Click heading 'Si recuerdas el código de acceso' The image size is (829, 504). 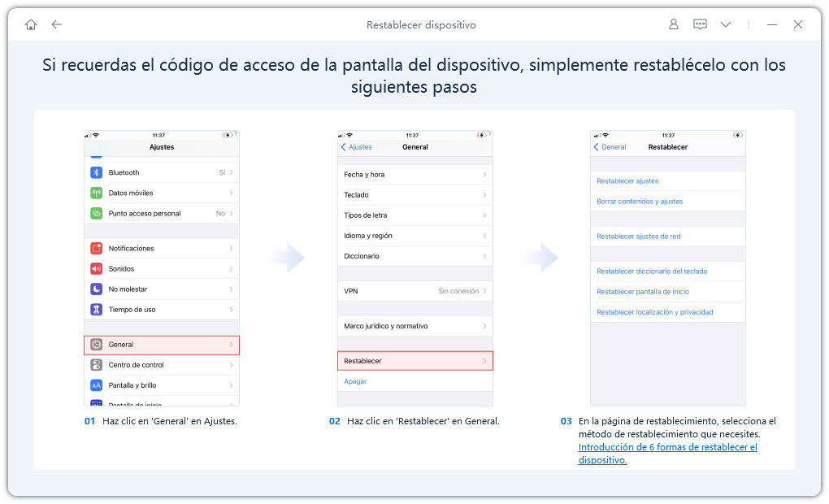click(x=414, y=76)
